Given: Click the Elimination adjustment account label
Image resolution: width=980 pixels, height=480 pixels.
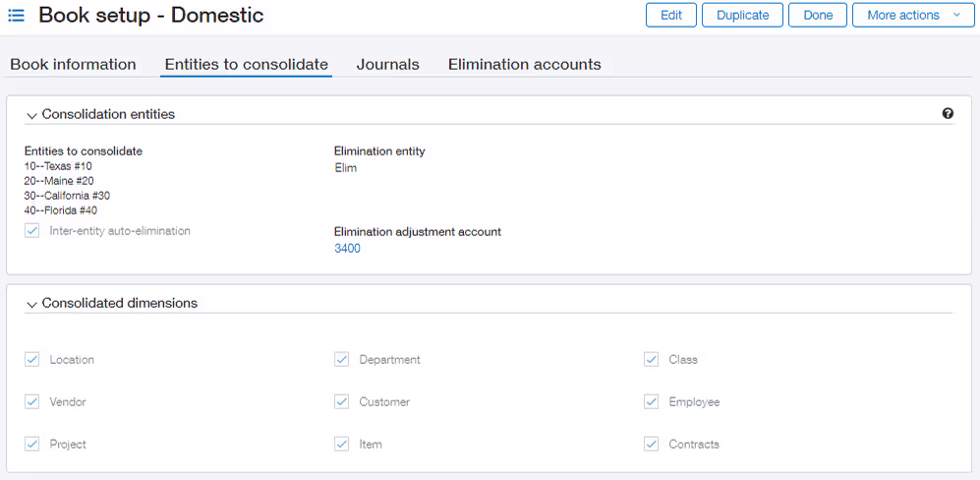Looking at the screenshot, I should 418,231.
